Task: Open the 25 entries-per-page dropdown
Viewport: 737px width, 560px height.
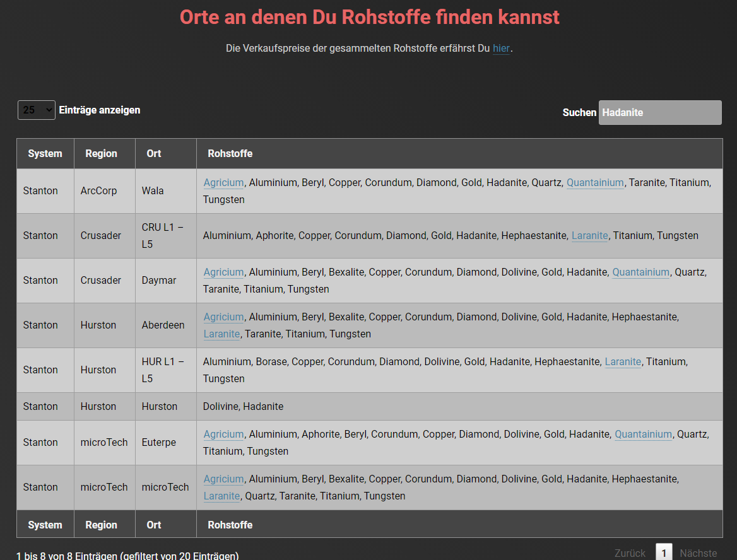Action: point(36,110)
